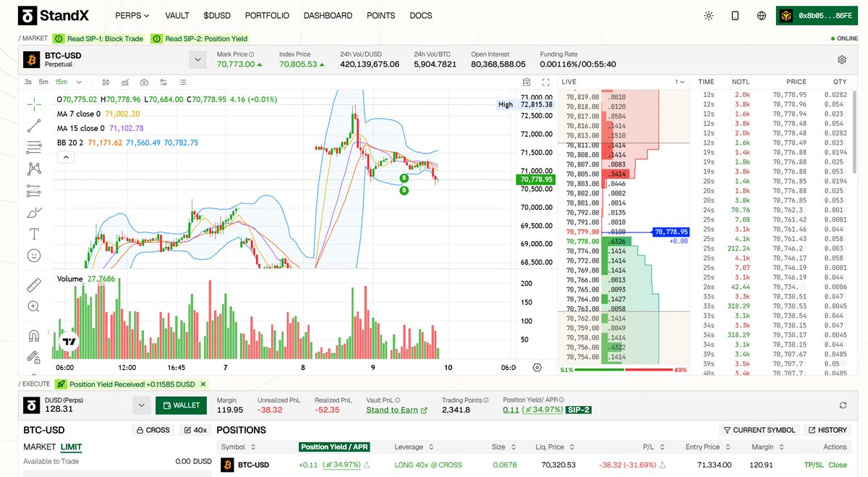This screenshot has width=868, height=477.
Task: Open the DUSD account selector dropdown
Action: click(x=141, y=406)
